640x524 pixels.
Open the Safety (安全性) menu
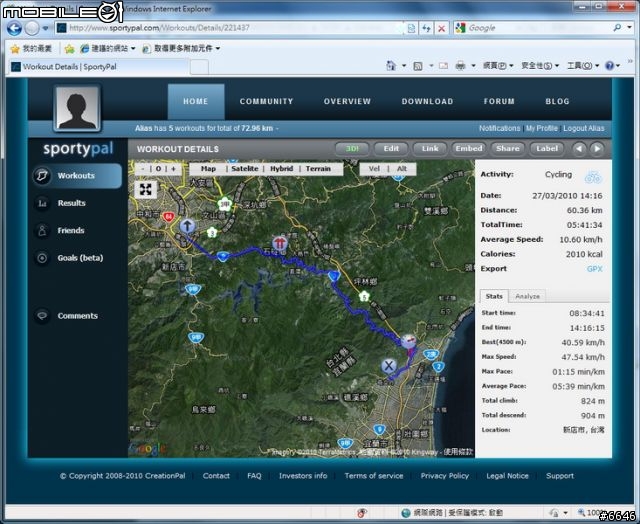point(540,65)
